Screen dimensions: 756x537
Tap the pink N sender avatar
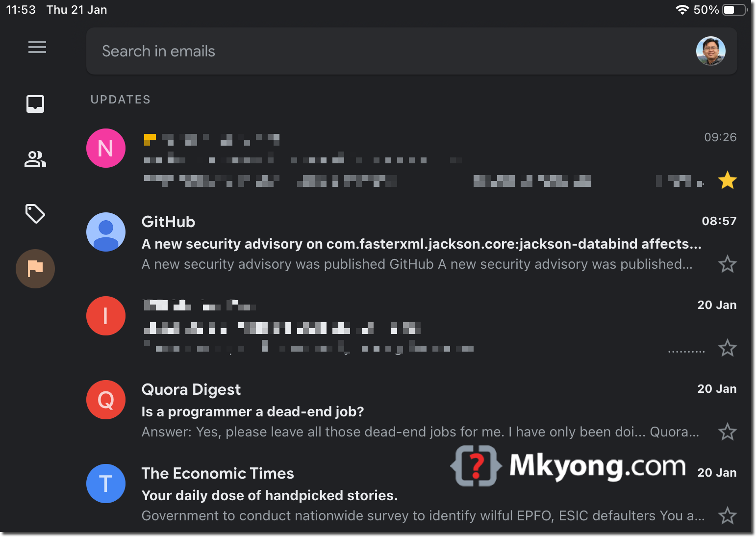pyautogui.click(x=106, y=148)
